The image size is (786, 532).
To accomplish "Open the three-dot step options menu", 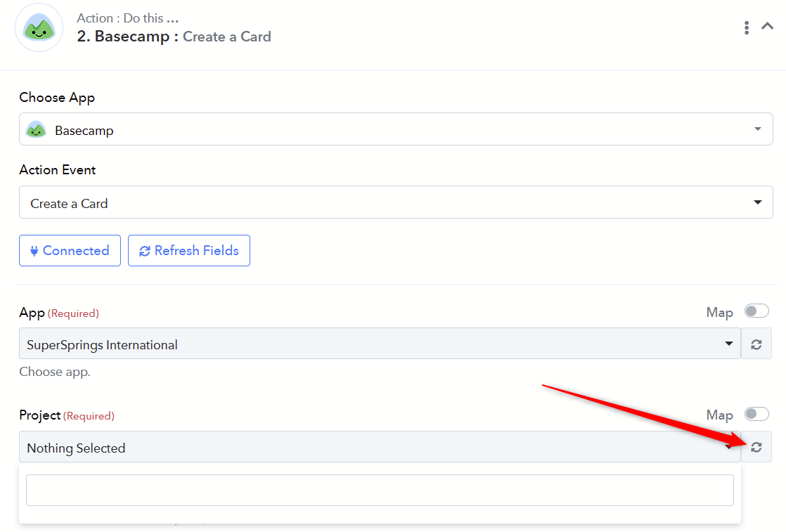I will pos(747,27).
